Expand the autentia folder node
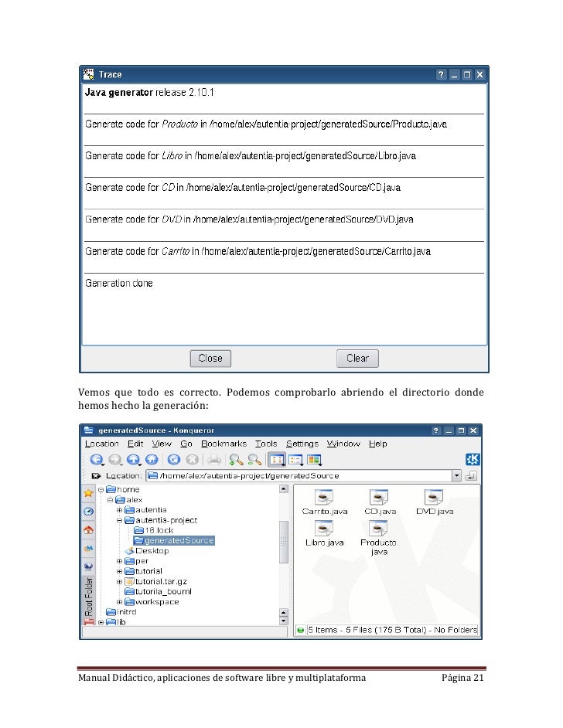This screenshot has width=563, height=728. 119,510
